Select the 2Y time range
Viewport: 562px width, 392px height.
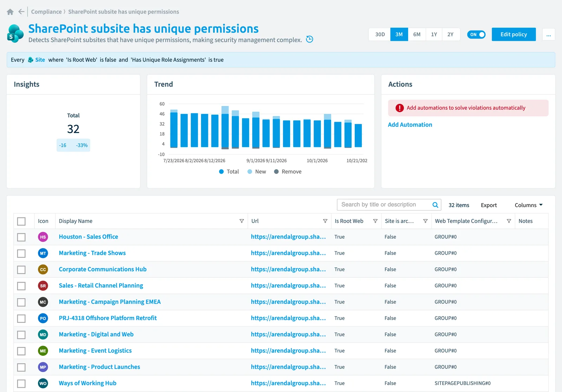tap(451, 34)
